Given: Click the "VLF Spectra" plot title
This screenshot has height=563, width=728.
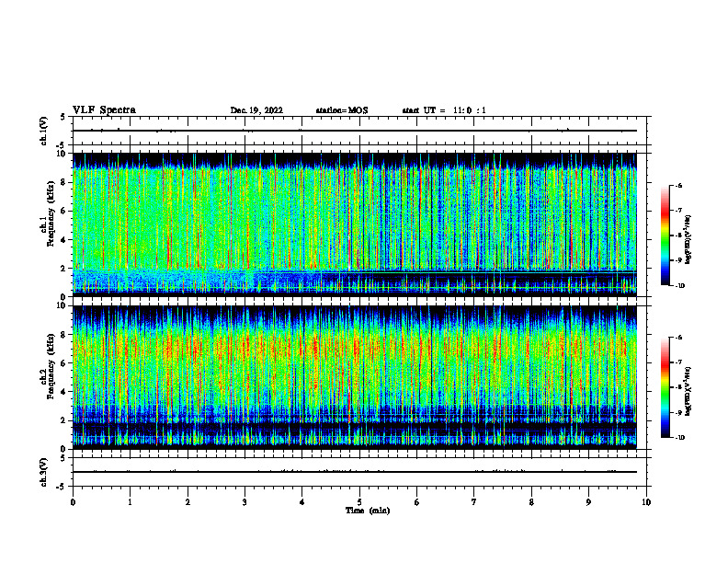Looking at the screenshot, I should click(x=104, y=110).
